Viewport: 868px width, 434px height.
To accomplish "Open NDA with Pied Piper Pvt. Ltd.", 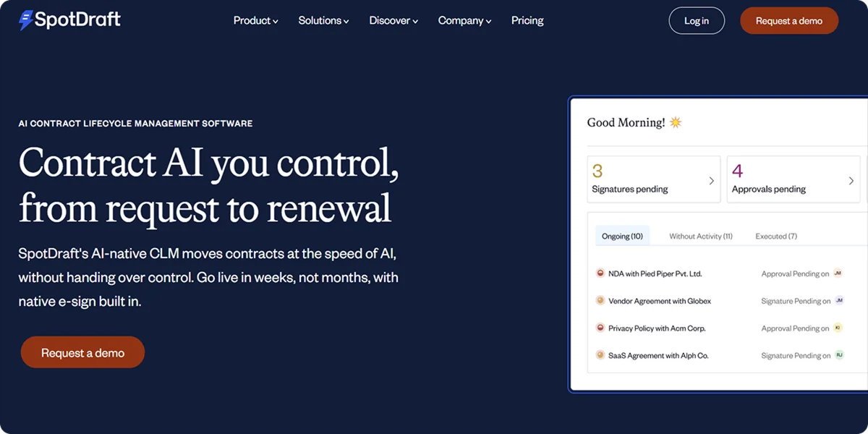I will click(x=655, y=273).
